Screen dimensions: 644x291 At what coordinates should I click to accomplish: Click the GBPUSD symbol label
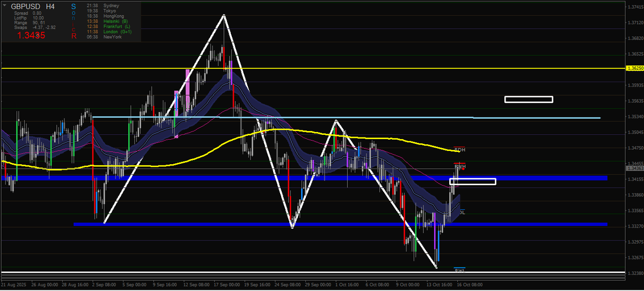tap(25, 6)
